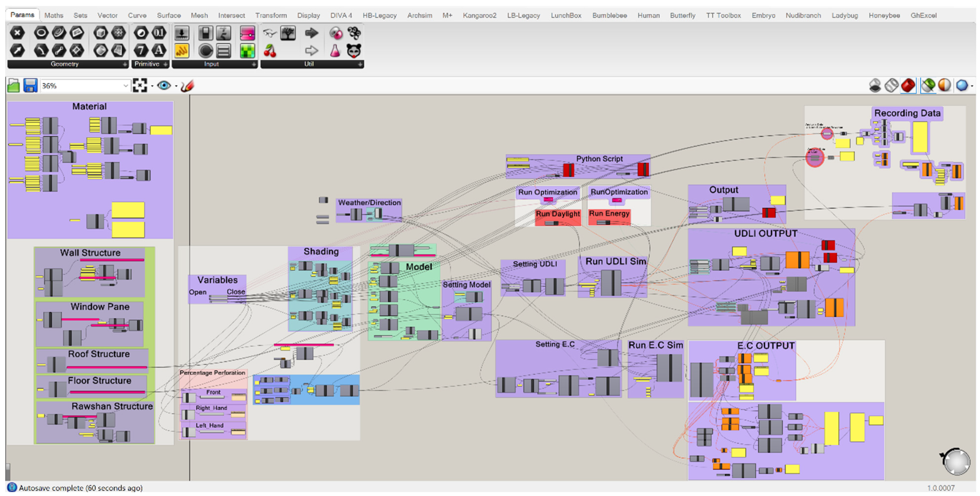The width and height of the screenshot is (980, 496).
Task: Expand the Geometry panel plus arrow
Action: [x=125, y=64]
